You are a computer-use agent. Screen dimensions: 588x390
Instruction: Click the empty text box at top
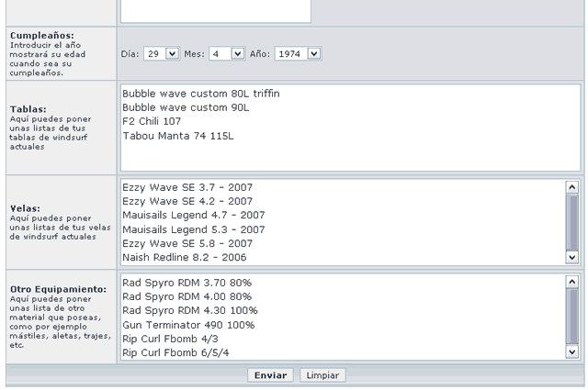(x=215, y=10)
